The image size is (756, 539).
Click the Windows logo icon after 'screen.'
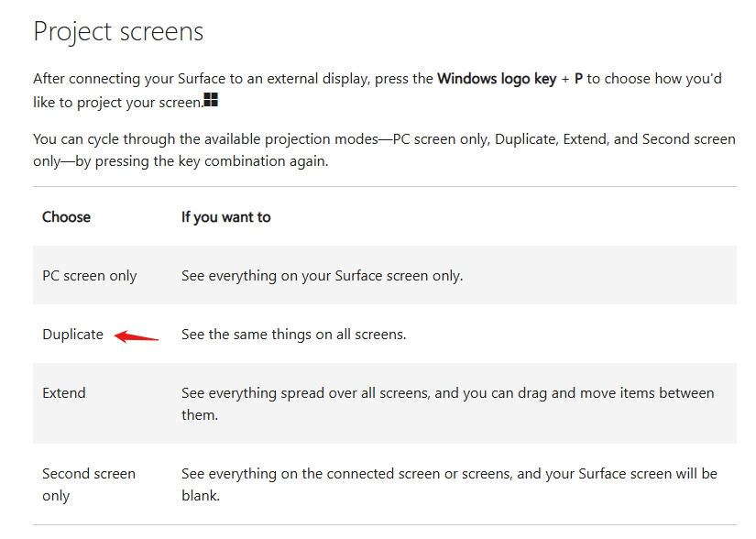211,100
